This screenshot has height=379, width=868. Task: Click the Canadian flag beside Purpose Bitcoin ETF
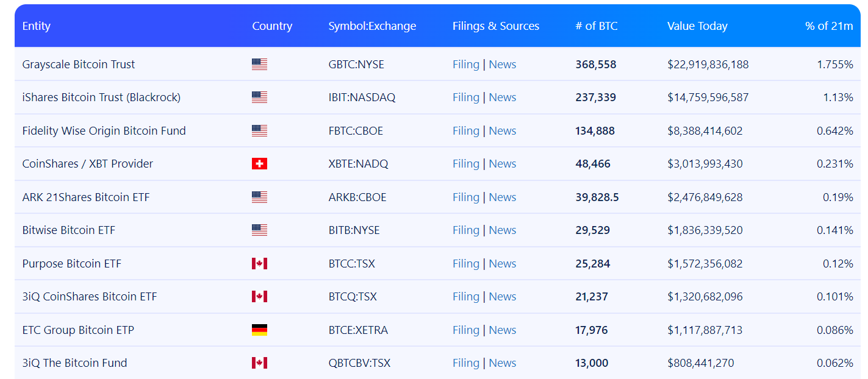tap(259, 264)
